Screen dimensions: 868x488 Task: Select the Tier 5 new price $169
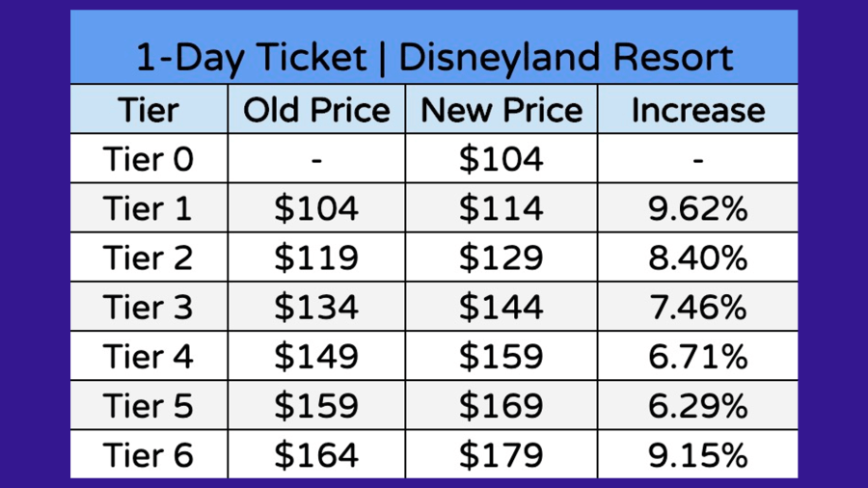tap(502, 406)
